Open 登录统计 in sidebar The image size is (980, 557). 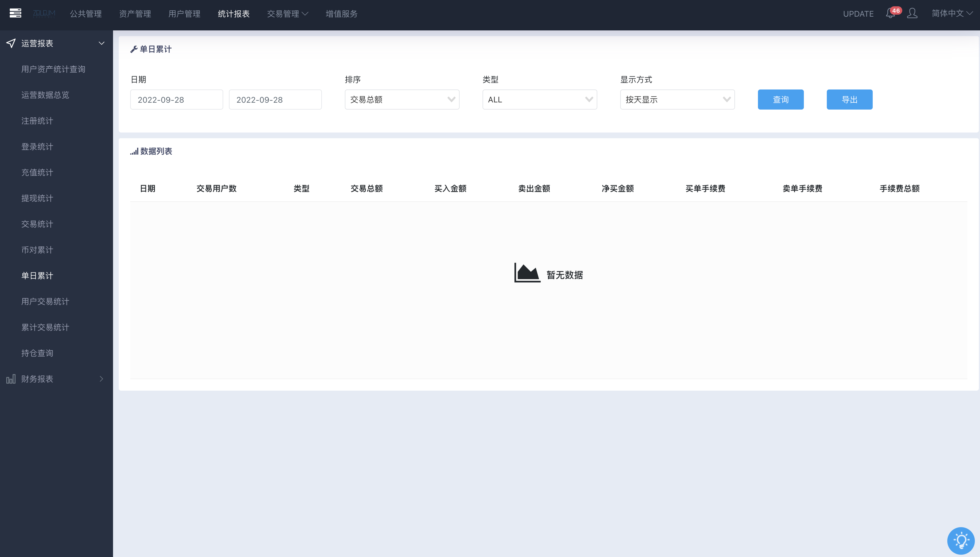pos(37,147)
